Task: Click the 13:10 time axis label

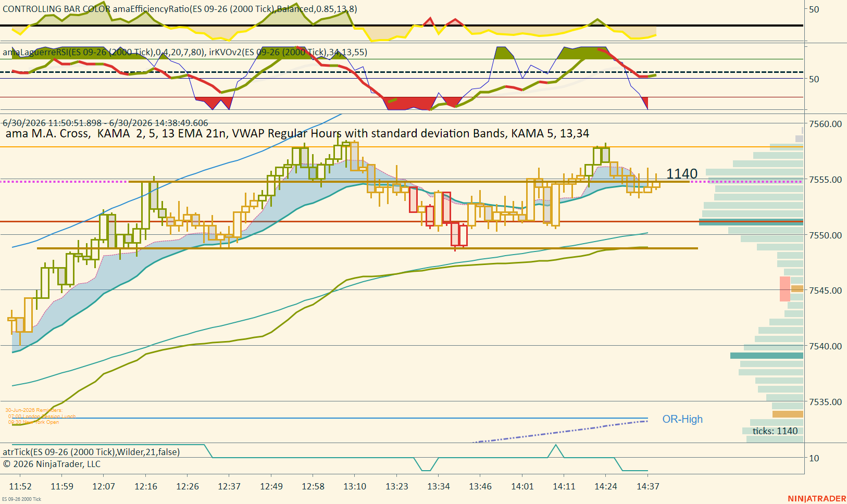Action: pos(355,486)
